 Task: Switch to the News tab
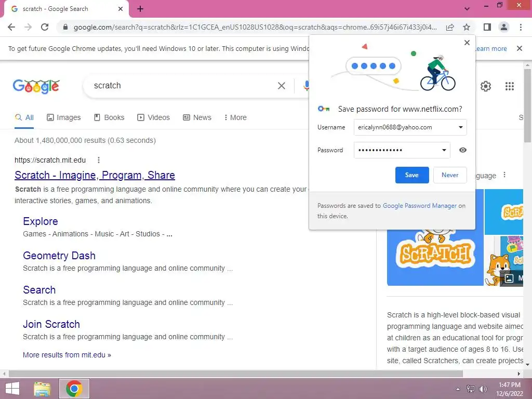[x=197, y=117]
